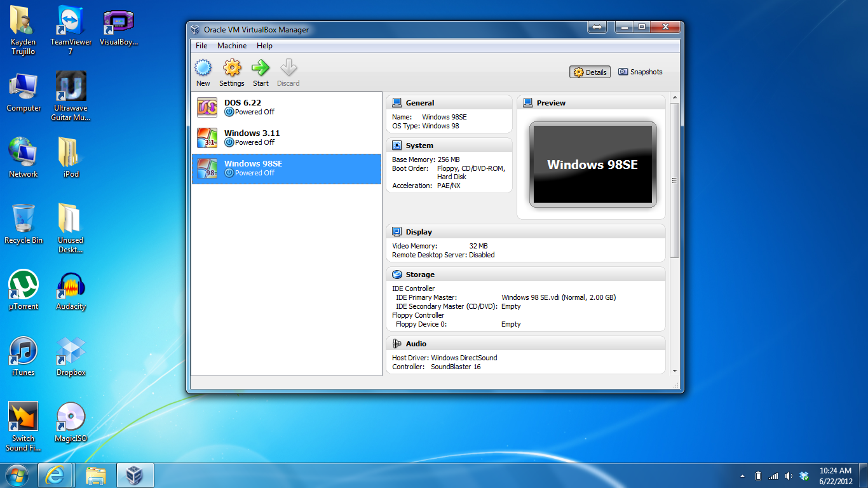Click the network signal tray icon
This screenshot has height=488, width=868.
click(773, 476)
